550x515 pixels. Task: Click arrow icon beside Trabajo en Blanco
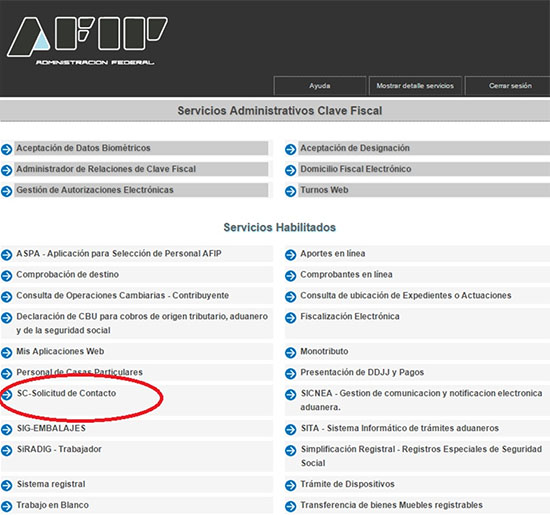6,507
